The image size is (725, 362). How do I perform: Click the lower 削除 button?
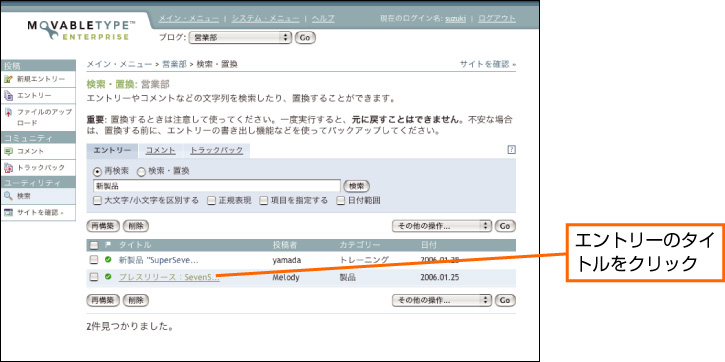(x=136, y=300)
